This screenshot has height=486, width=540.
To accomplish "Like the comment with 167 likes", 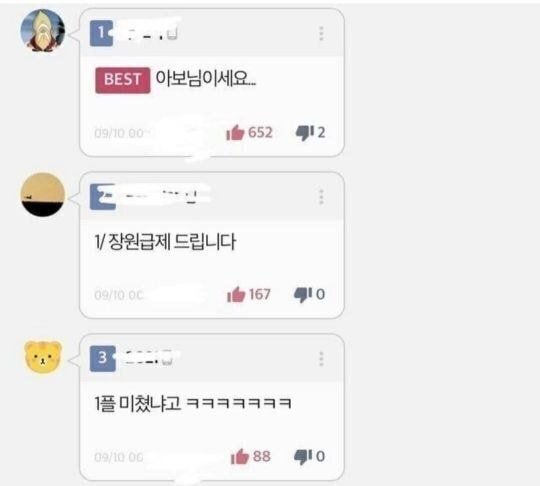I will tap(236, 294).
